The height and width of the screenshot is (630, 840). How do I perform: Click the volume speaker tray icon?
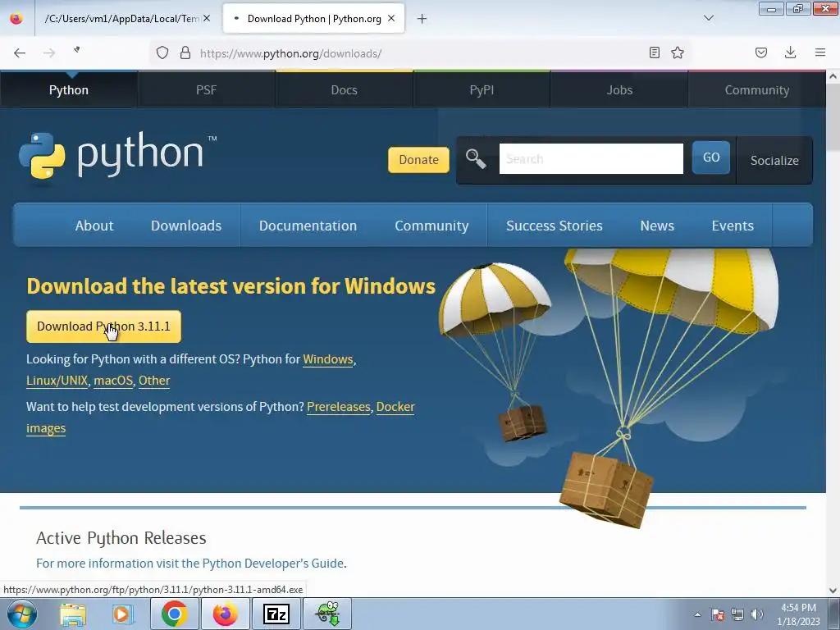coord(757,614)
